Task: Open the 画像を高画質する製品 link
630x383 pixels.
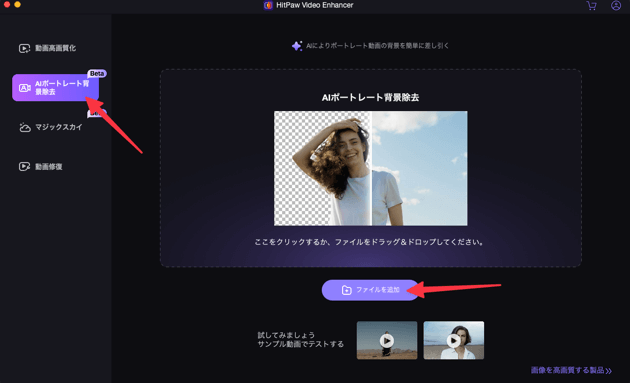Action: coord(571,370)
